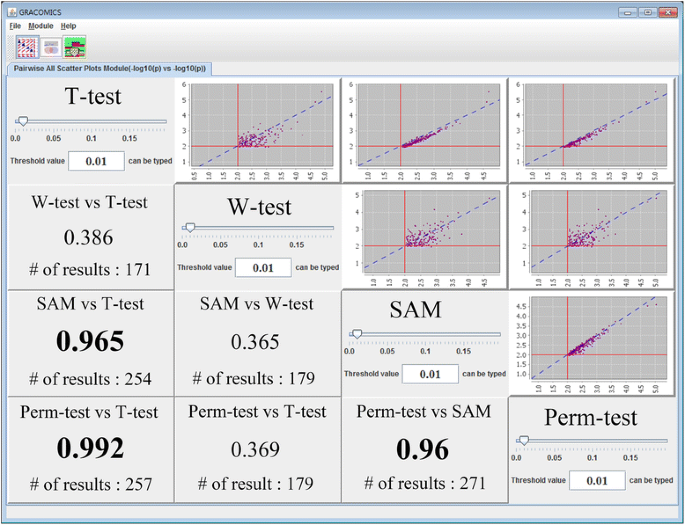Image resolution: width=685 pixels, height=525 pixels.
Task: Click the large 'W-test' heading
Action: pos(259,207)
